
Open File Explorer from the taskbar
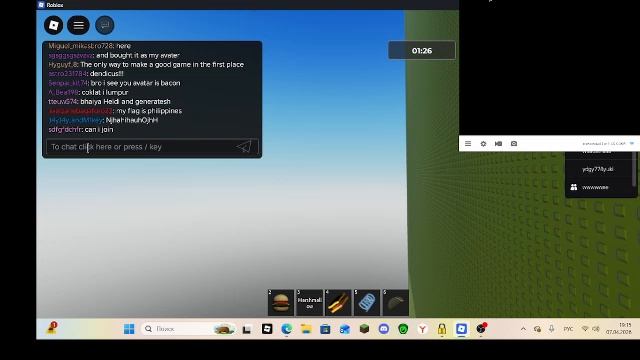306,329
